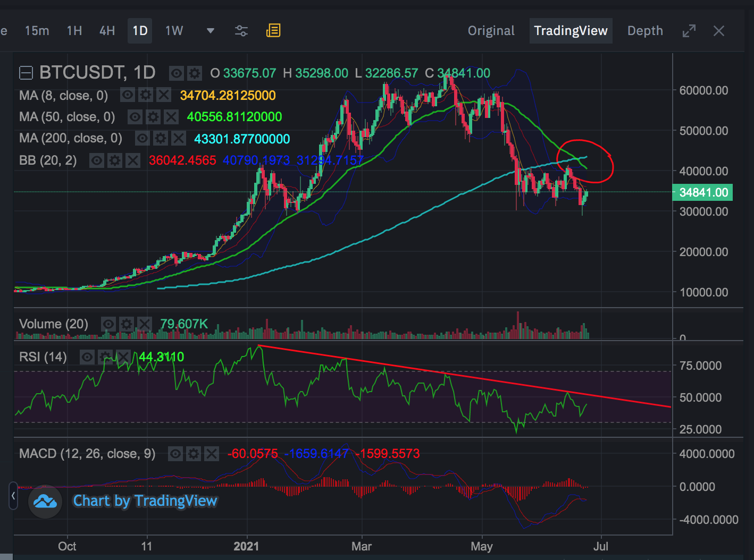Click the 40556.81120000 MA 50 value

pyautogui.click(x=234, y=117)
